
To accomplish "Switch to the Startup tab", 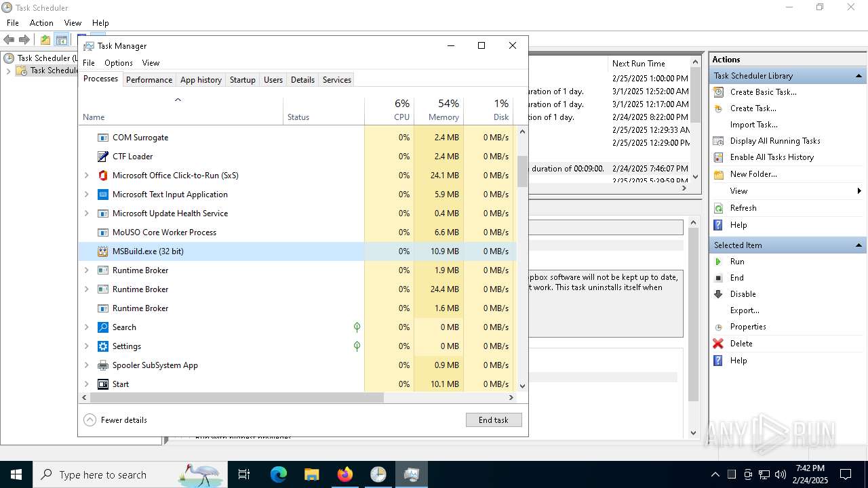I will point(242,80).
